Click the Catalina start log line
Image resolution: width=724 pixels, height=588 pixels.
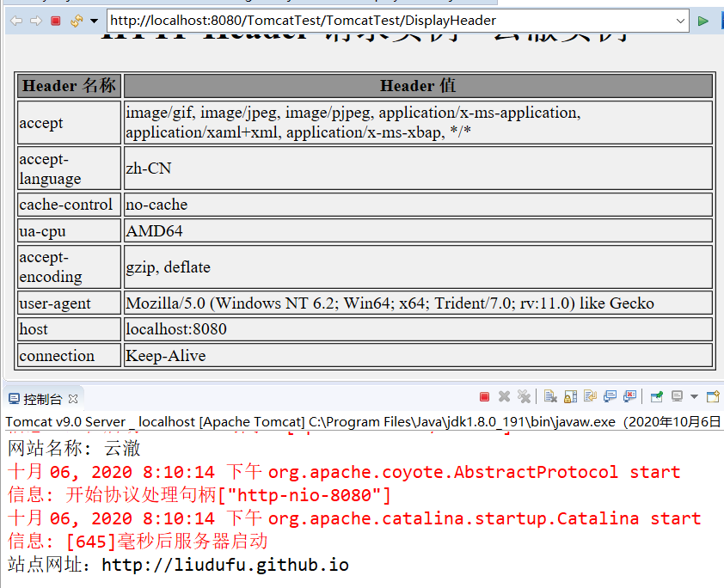[354, 518]
